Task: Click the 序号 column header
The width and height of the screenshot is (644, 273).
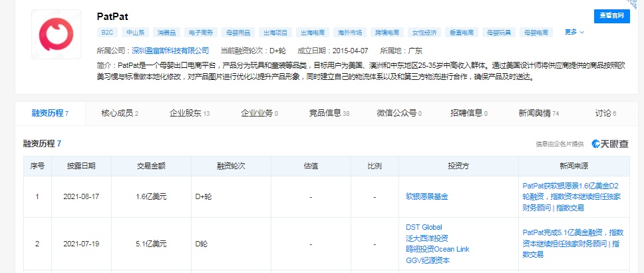Action: coord(37,166)
